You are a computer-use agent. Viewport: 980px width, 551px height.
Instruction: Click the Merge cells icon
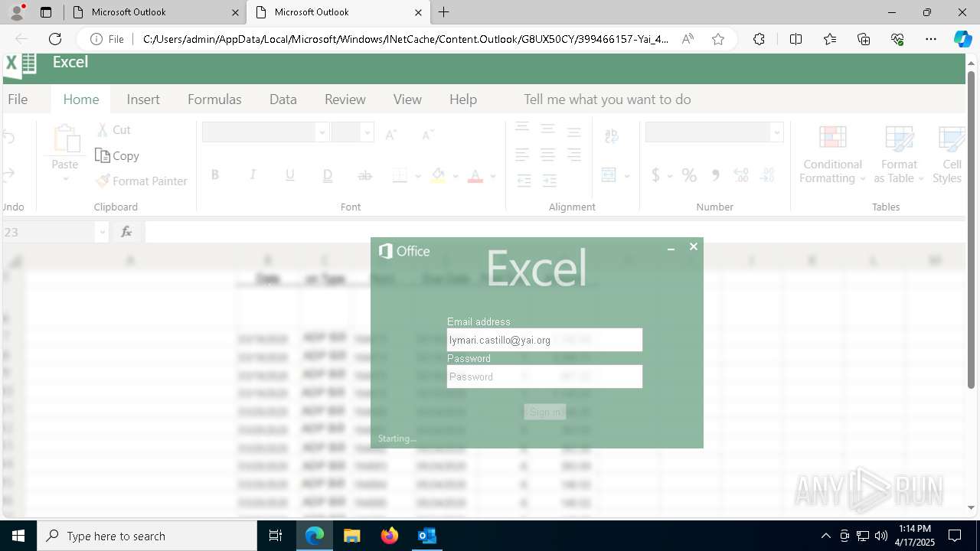point(609,175)
